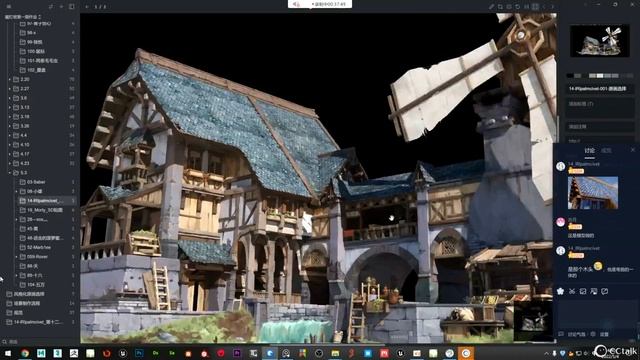Click the image name field in inspector
The height and width of the screenshot is (360, 640).
pos(600,89)
